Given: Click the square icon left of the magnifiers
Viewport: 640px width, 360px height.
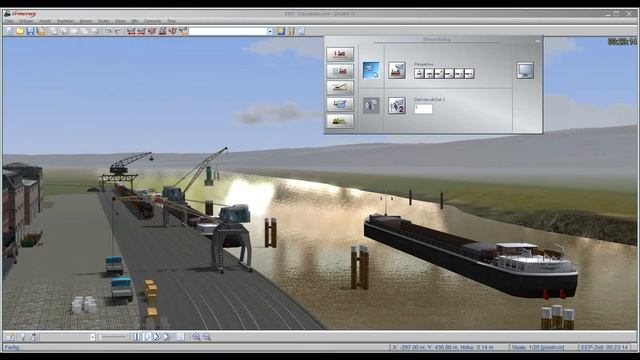Looking at the screenshot, I should tap(180, 337).
